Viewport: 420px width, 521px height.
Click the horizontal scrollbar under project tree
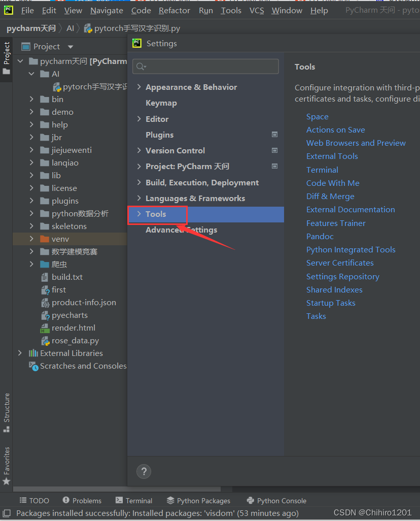(x=117, y=489)
